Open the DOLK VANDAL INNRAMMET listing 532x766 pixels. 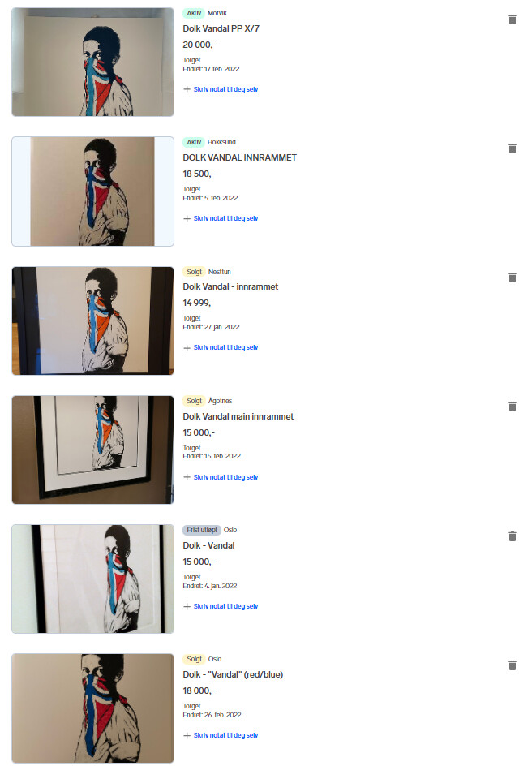pos(240,157)
